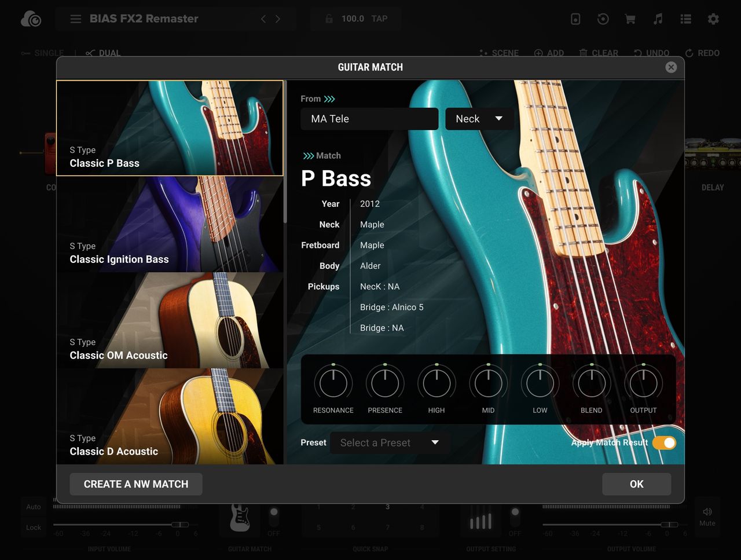Toggle the tempo lock icon
This screenshot has width=741, height=560.
pyautogui.click(x=329, y=19)
